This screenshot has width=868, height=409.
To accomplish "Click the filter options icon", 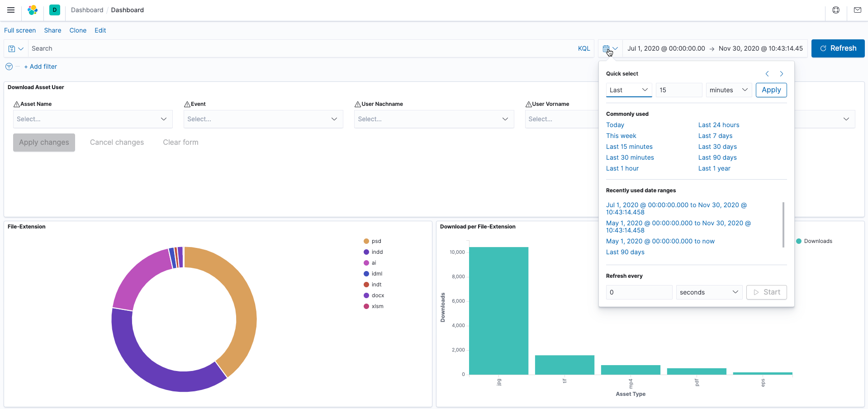I will [9, 67].
